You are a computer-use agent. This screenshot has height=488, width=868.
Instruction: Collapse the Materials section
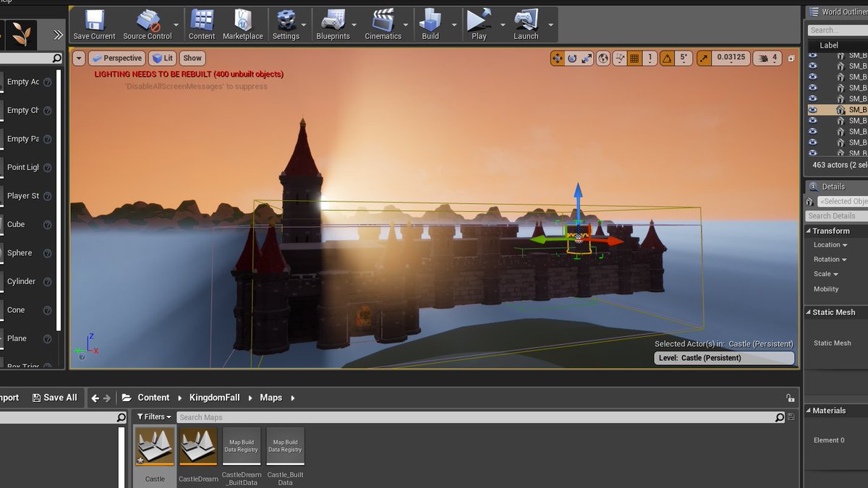pos(808,411)
